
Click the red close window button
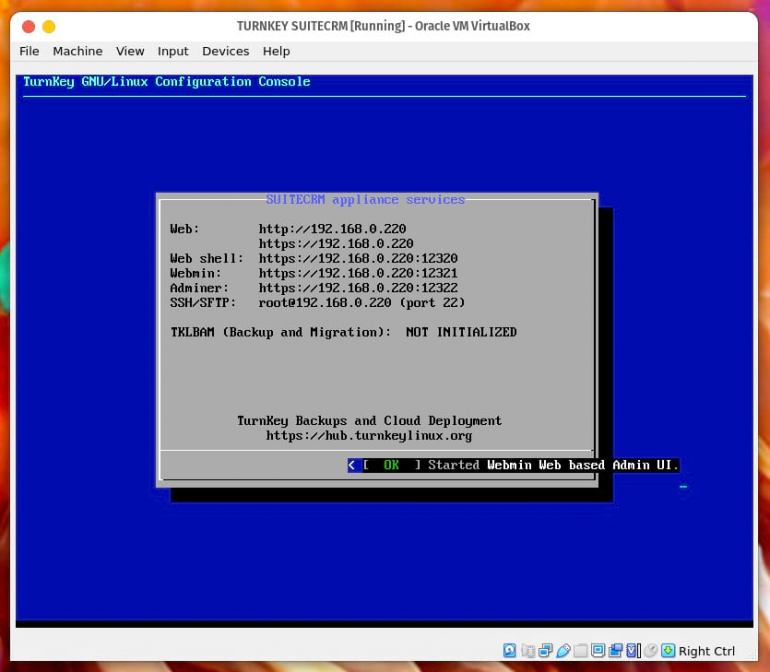coord(28,26)
